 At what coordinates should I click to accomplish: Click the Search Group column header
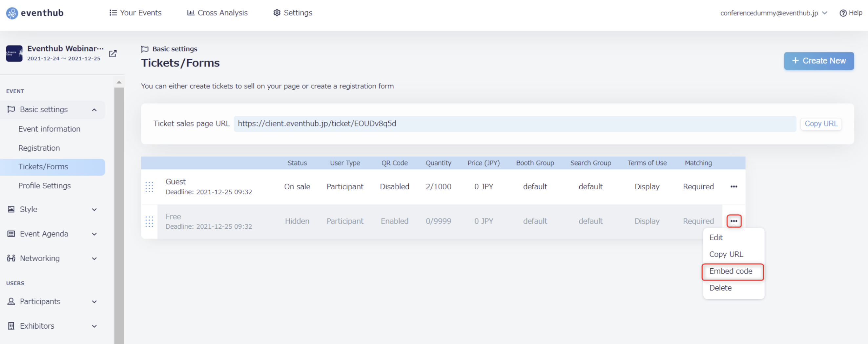coord(590,163)
